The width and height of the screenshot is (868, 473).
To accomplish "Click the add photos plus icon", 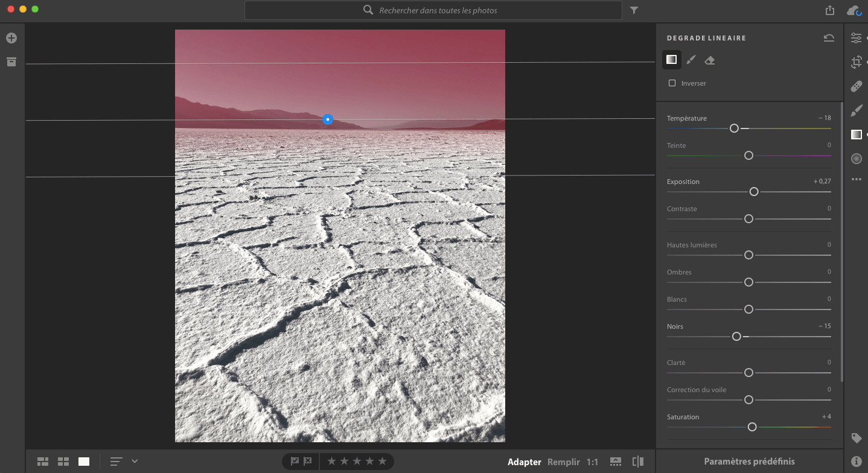I will tap(11, 38).
